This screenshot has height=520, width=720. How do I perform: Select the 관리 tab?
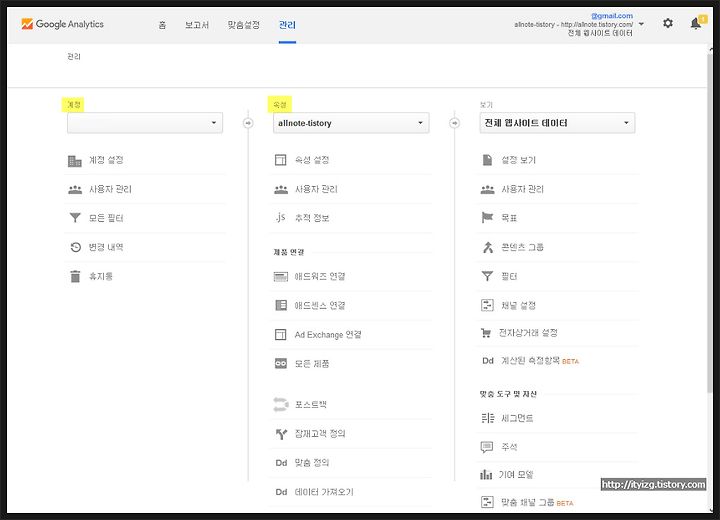tap(287, 25)
